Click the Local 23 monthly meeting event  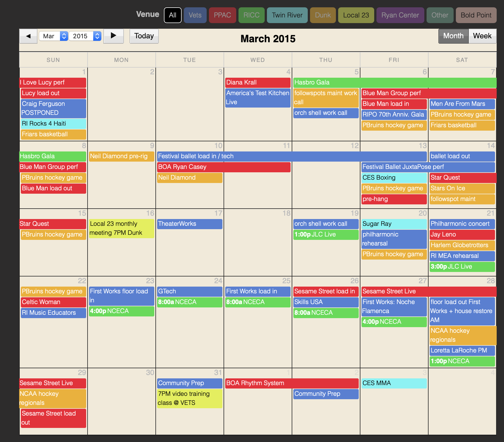click(121, 228)
